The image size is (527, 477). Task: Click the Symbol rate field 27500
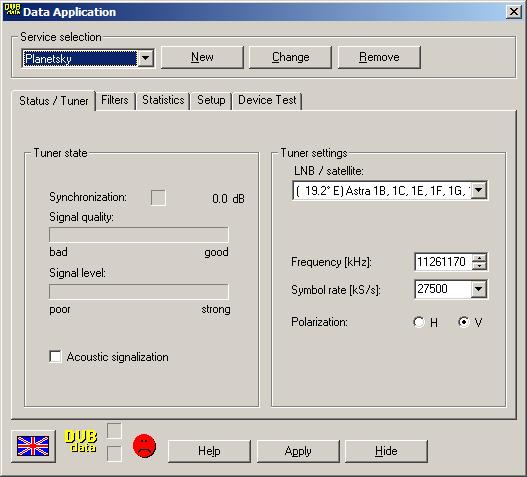443,289
